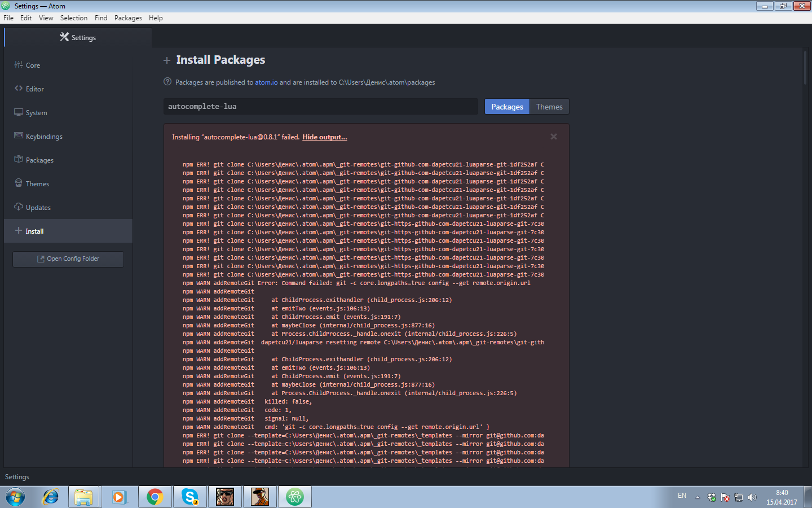
Task: Follow the atom.io link
Action: click(266, 82)
